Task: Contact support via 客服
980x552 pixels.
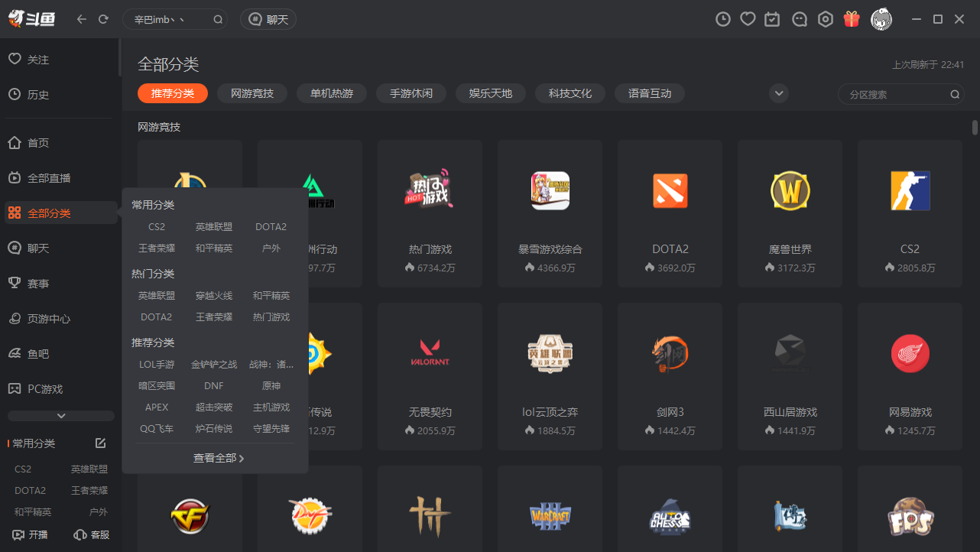Action: pyautogui.click(x=91, y=535)
